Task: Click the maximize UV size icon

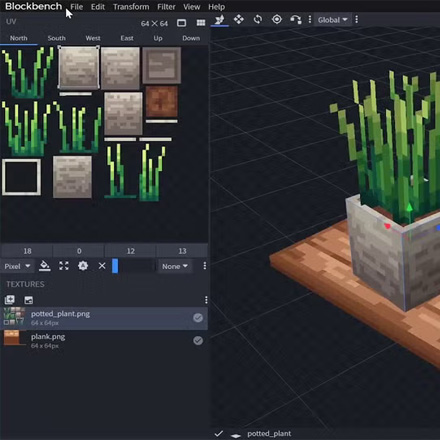Action: click(x=64, y=266)
